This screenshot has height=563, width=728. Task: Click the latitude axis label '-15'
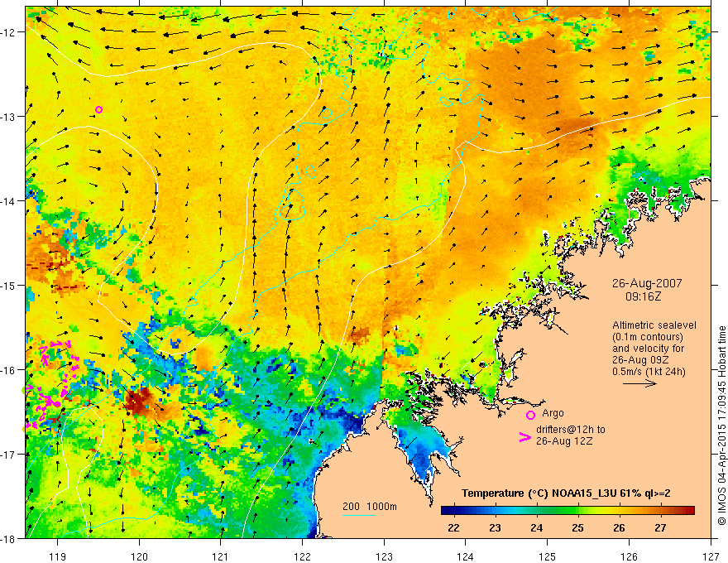[8, 286]
